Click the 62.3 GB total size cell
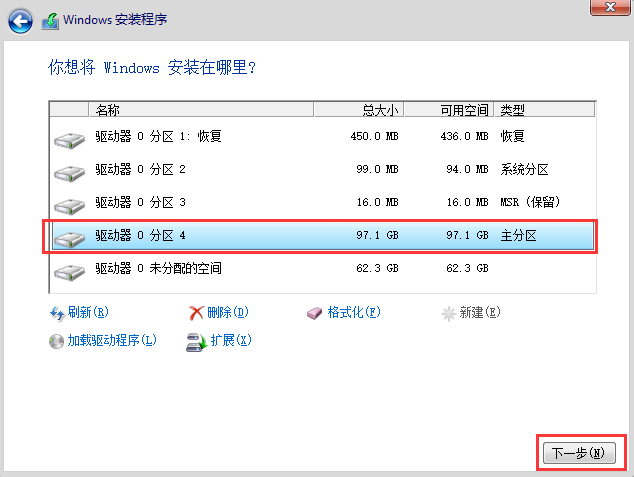This screenshot has width=634, height=477. pos(377,268)
